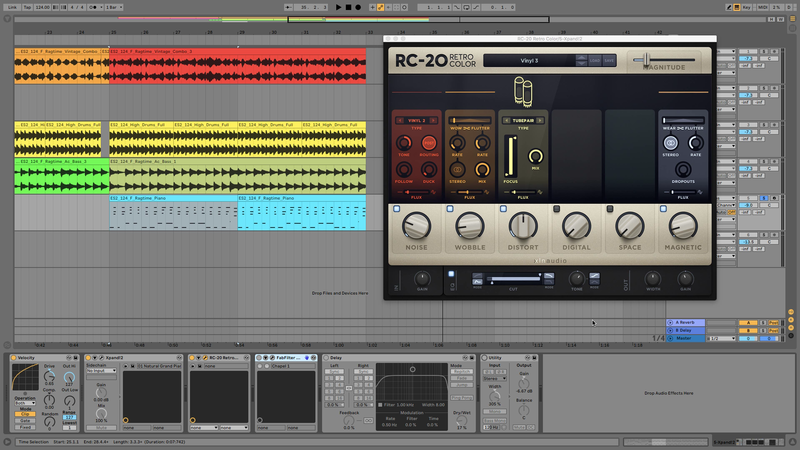Click the input GAIN knob in RC-20
This screenshot has height=450, width=800.
422,279
